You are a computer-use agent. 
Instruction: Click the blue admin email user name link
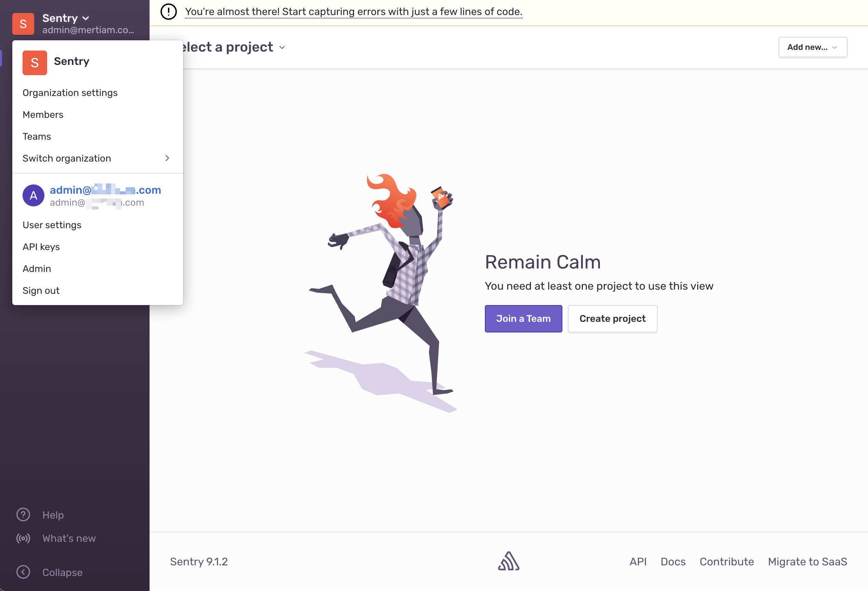(x=105, y=190)
